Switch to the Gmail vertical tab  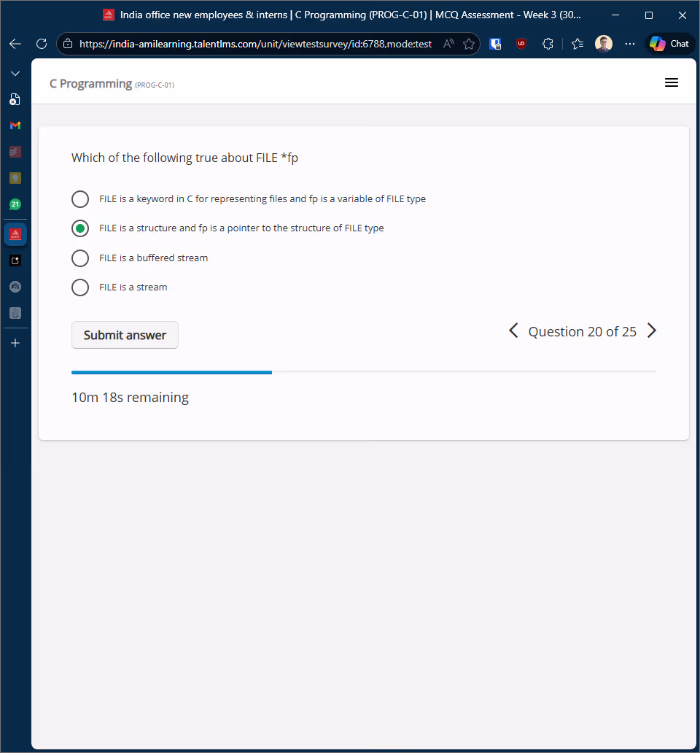point(15,125)
